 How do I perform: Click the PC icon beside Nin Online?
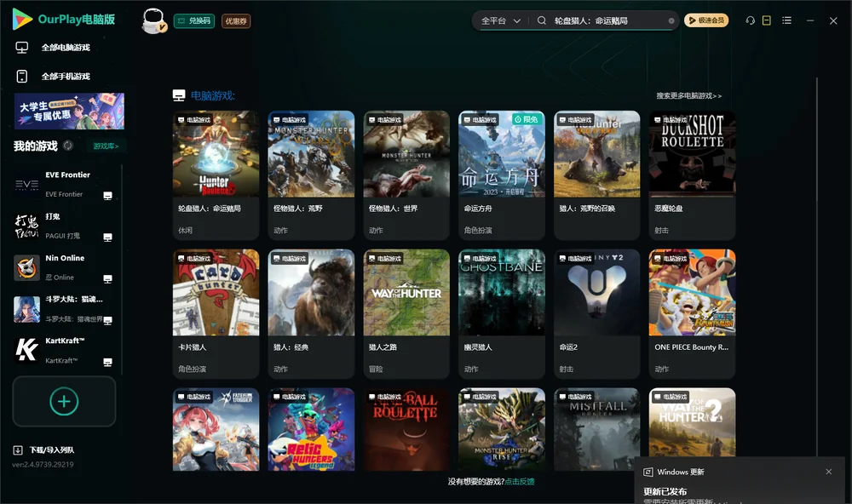coord(107,278)
